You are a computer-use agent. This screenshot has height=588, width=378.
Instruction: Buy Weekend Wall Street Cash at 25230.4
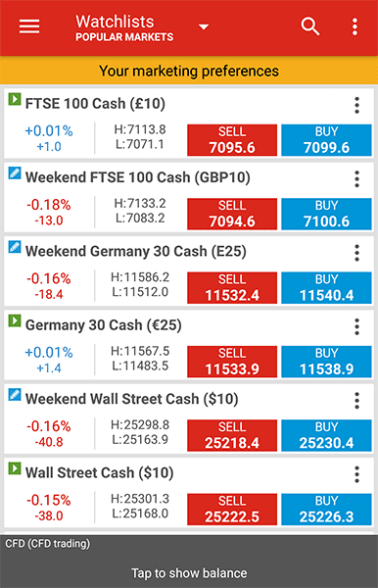click(326, 435)
